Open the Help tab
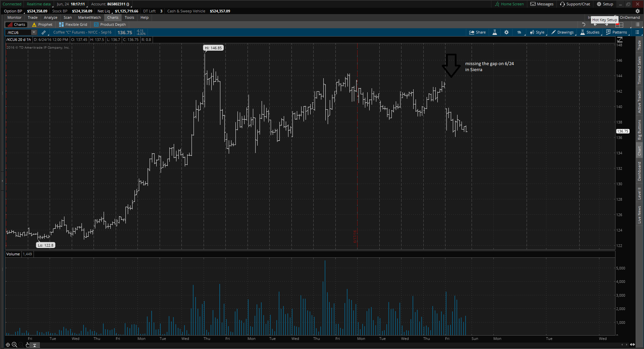644x349 pixels. pyautogui.click(x=145, y=17)
